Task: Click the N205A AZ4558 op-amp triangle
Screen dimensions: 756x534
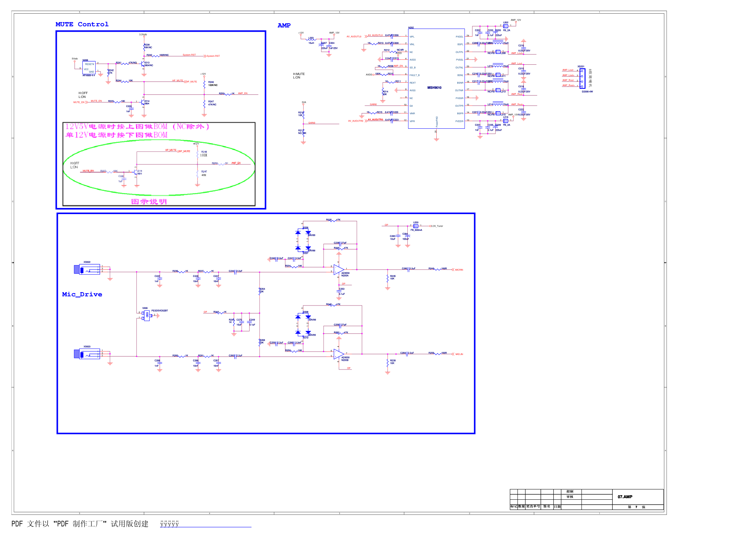Action: pyautogui.click(x=339, y=269)
